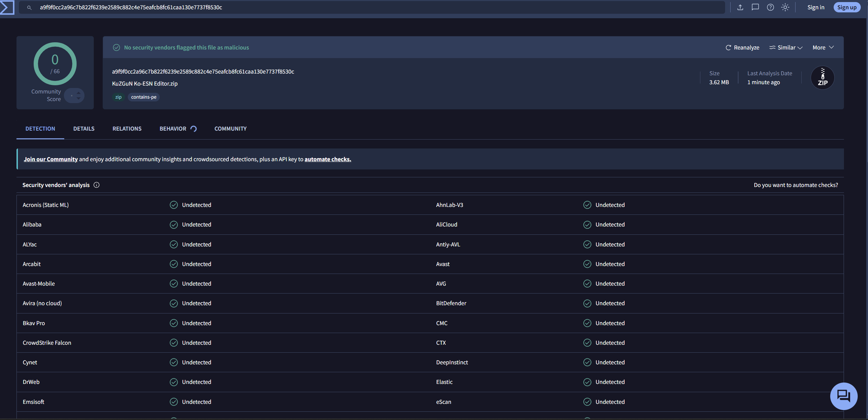Click the Elastic vendor name
Screen dimensions: 868x420
click(444, 382)
